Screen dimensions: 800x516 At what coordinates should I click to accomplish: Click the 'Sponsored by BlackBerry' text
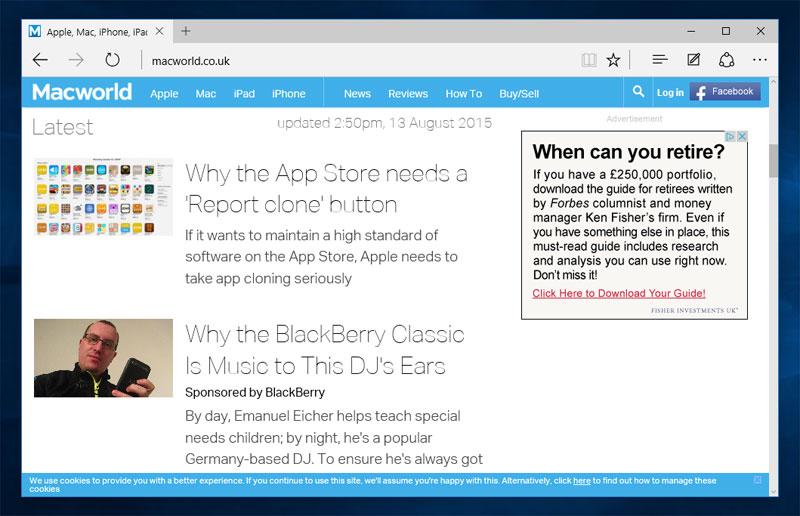(255, 392)
